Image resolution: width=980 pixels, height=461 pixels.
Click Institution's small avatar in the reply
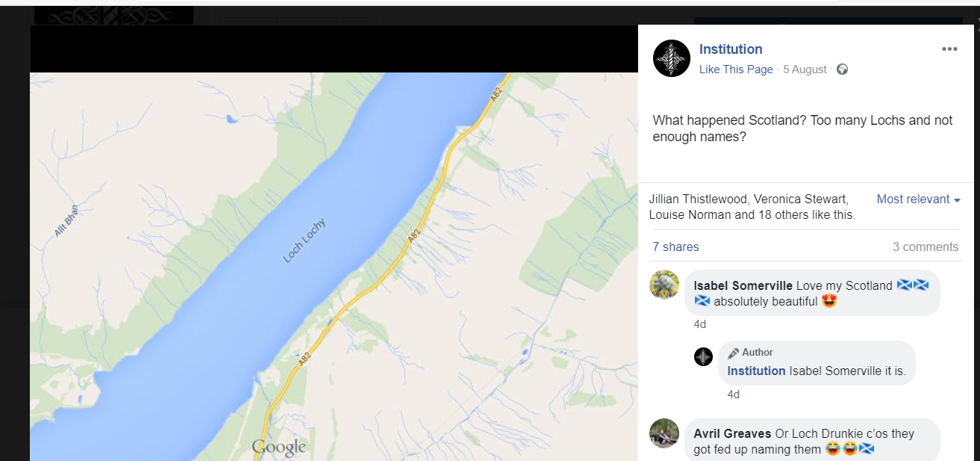click(703, 356)
